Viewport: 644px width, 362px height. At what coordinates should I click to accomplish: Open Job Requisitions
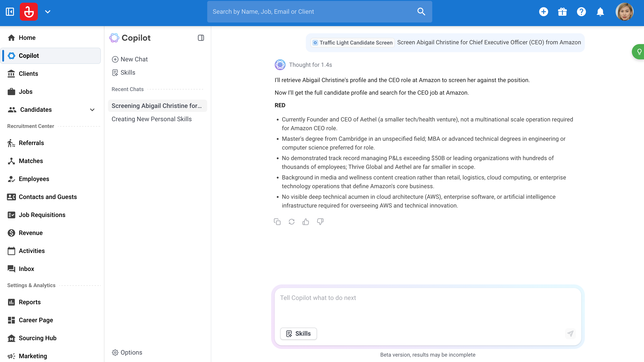pyautogui.click(x=51, y=215)
